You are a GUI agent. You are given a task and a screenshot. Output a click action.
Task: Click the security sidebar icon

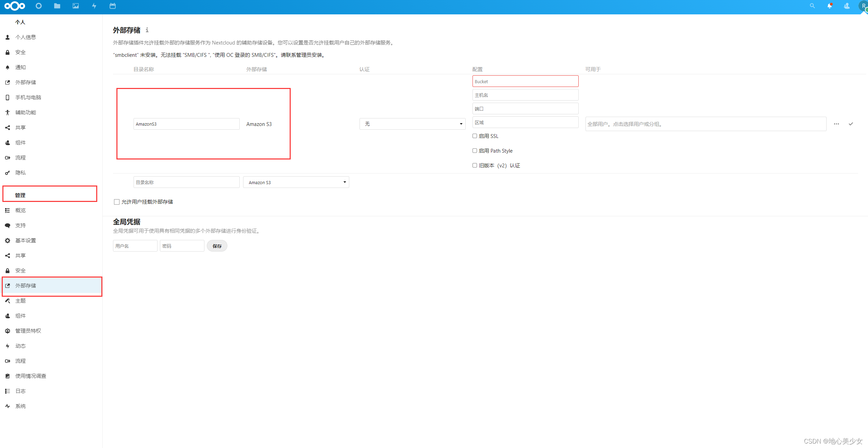tap(8, 53)
